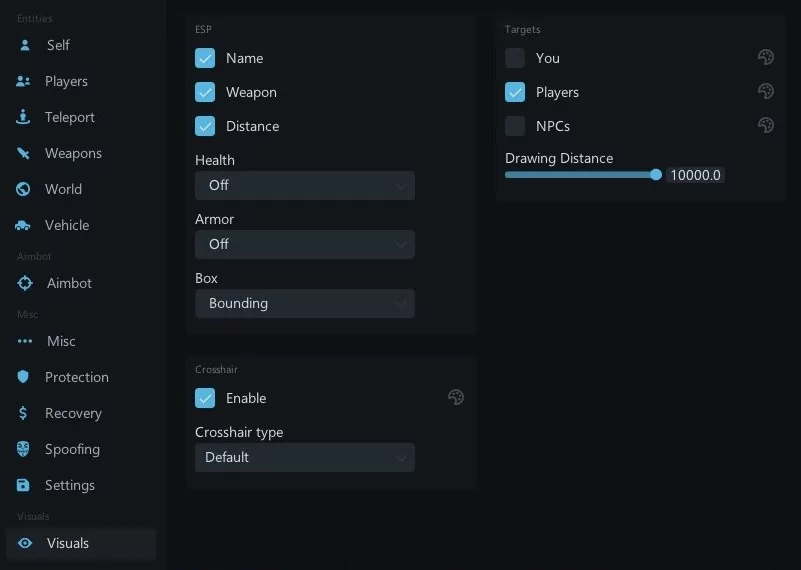801x570 pixels.
Task: Uncheck the Weapon ESP checkbox
Action: (205, 92)
